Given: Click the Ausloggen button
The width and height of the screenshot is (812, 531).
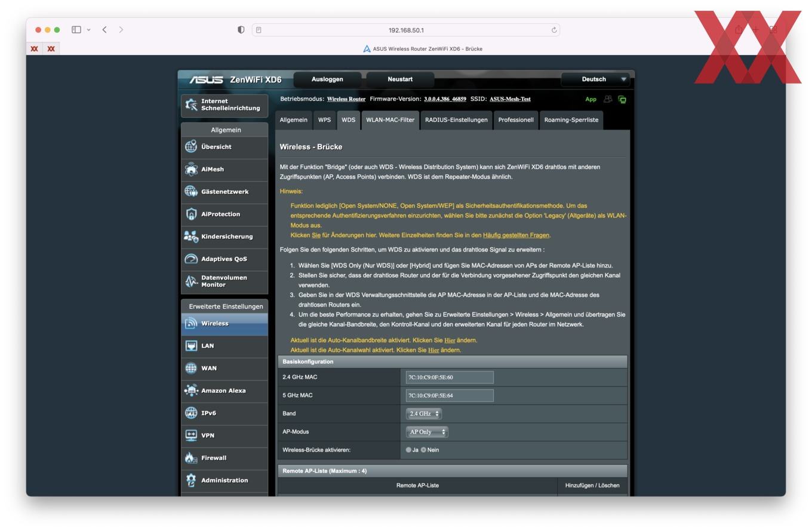Looking at the screenshot, I should click(327, 79).
